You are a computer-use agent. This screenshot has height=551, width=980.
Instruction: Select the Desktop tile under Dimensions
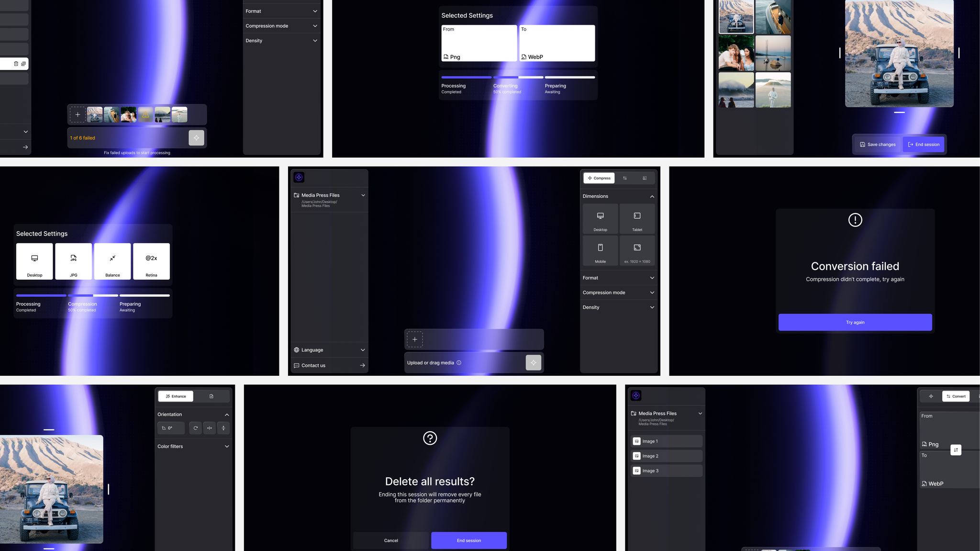tap(601, 219)
